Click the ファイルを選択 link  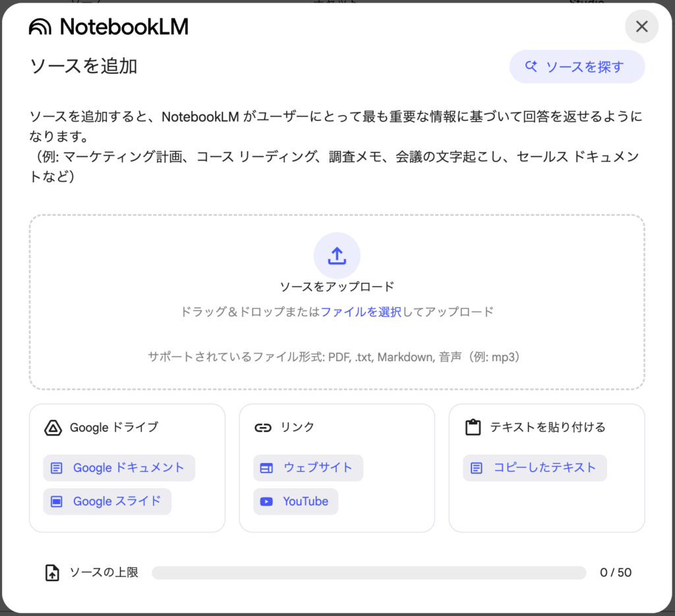tap(361, 312)
